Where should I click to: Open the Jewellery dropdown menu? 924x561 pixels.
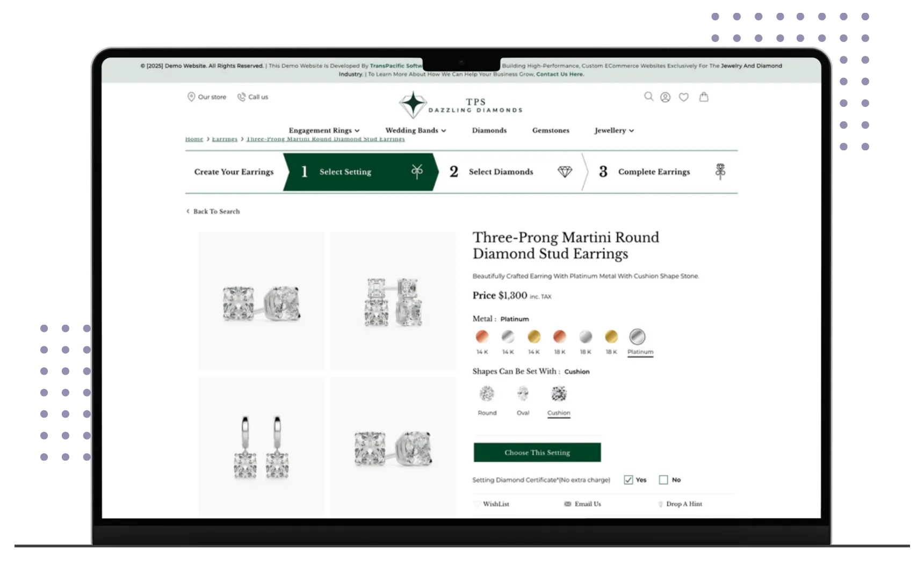coord(613,130)
